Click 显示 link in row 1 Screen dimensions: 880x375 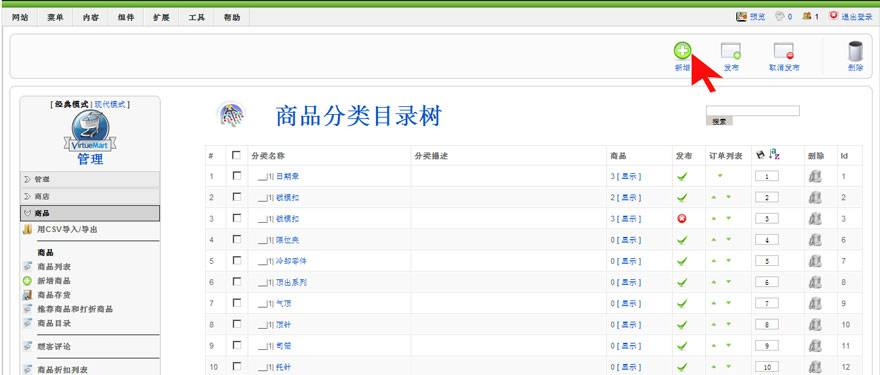[629, 176]
